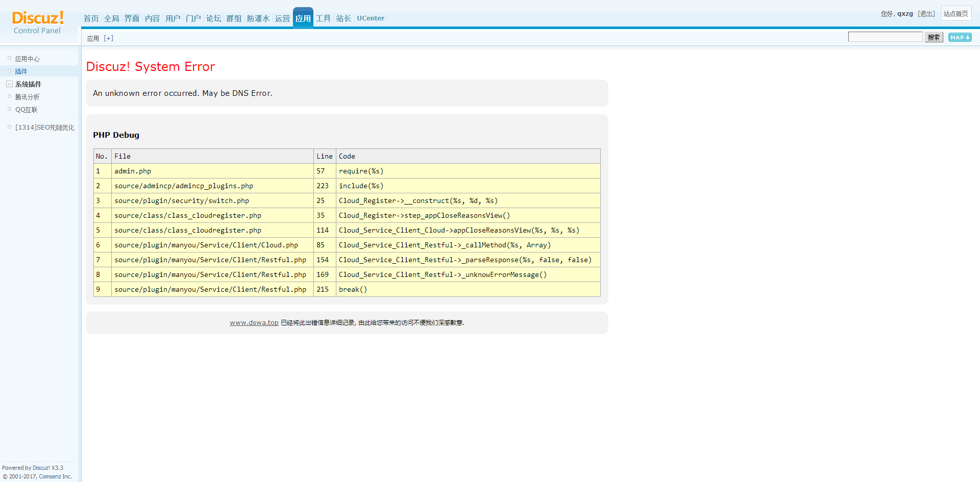Click Cloud_Register->__construct code cell
This screenshot has width=980, height=482.
click(x=468, y=200)
